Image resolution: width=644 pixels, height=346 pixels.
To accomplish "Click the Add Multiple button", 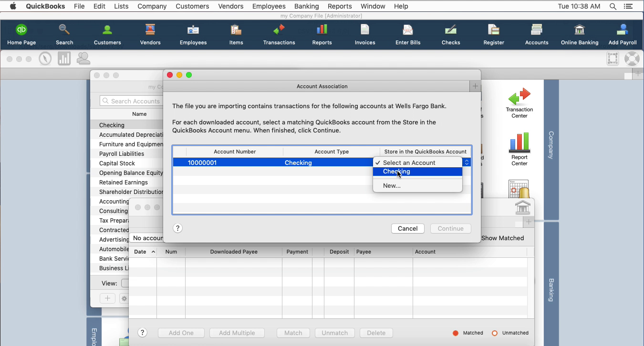I will (x=237, y=333).
